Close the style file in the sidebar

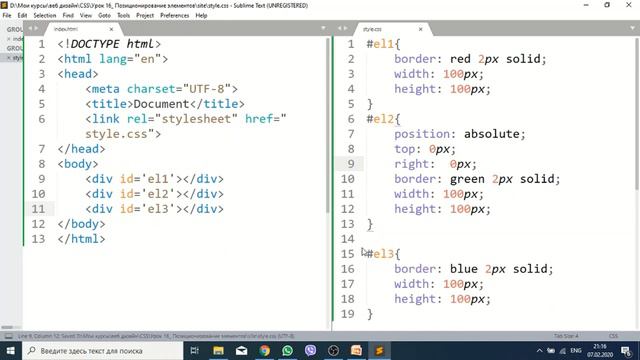point(9,58)
